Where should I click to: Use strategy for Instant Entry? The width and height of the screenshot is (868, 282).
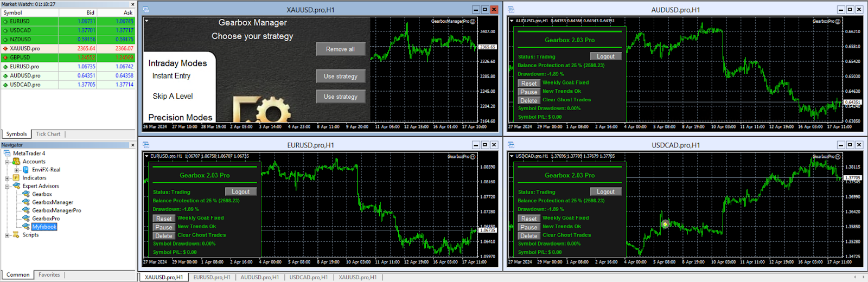pos(341,76)
